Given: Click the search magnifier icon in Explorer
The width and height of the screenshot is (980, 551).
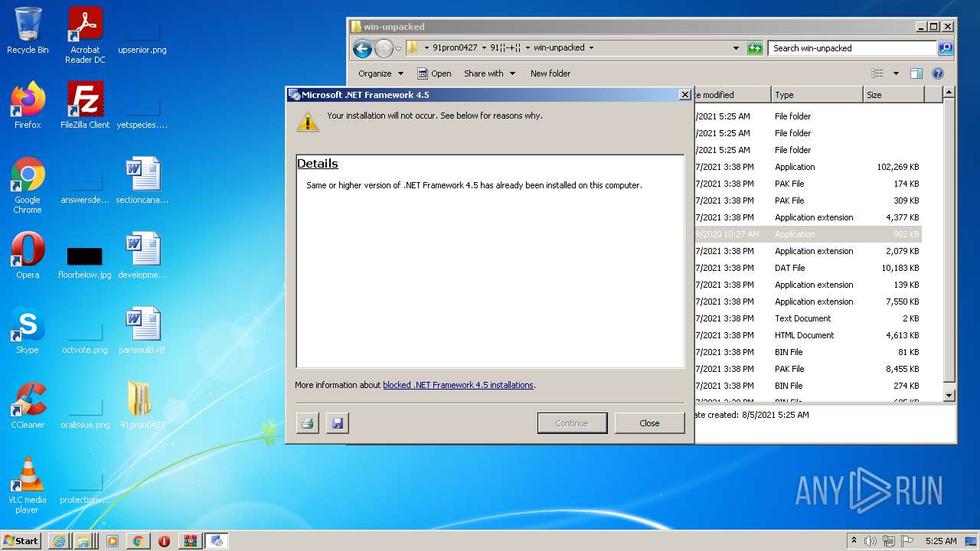Looking at the screenshot, I should (946, 47).
